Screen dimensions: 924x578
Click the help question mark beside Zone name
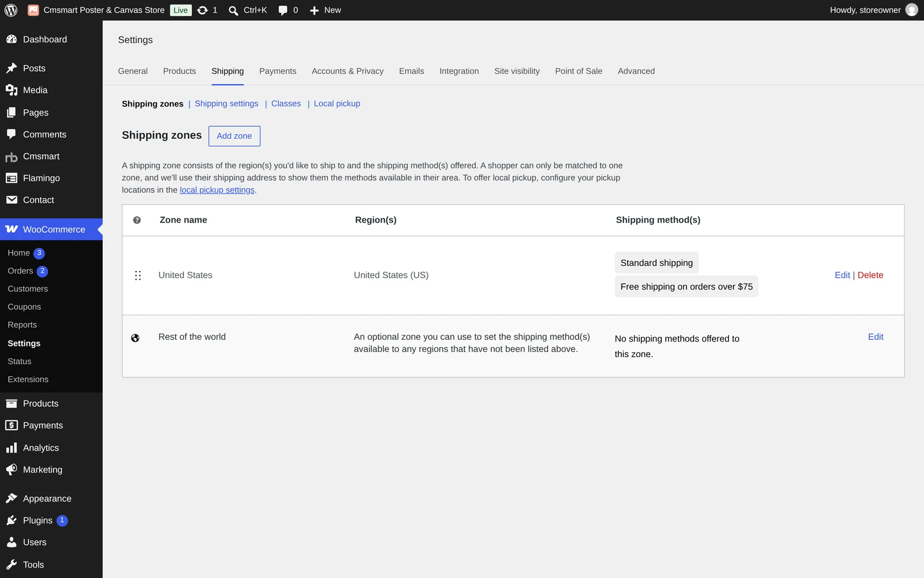click(x=137, y=220)
